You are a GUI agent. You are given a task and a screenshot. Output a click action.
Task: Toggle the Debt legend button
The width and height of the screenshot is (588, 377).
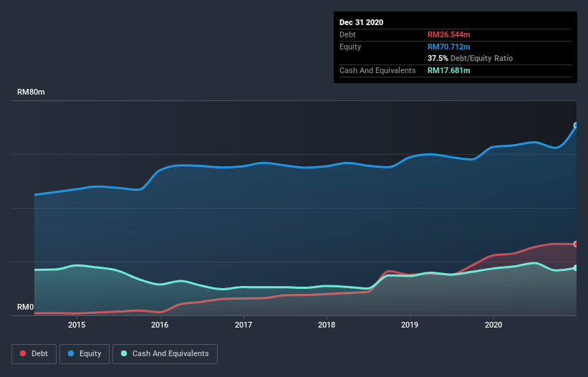pyautogui.click(x=33, y=353)
